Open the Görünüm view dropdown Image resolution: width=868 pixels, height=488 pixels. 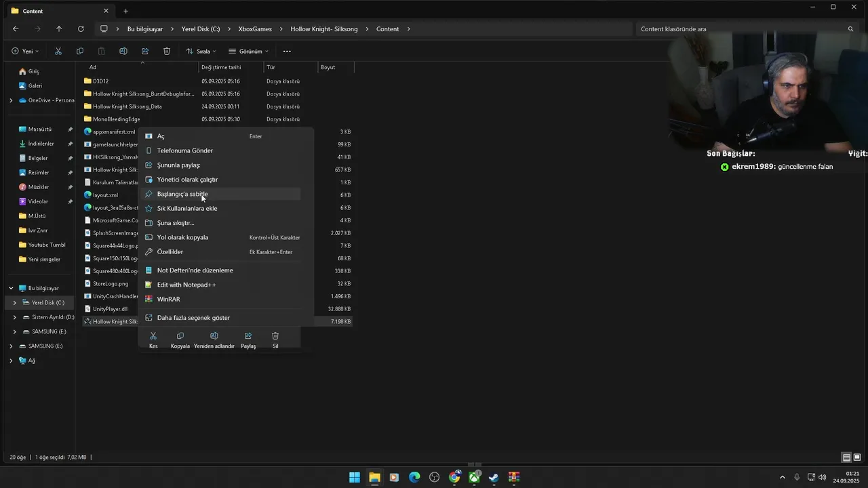tap(249, 51)
